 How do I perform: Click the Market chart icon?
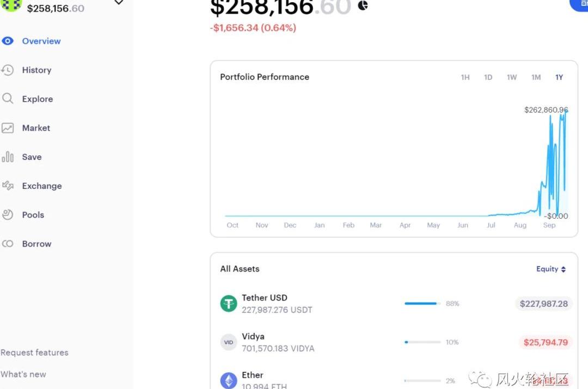point(8,128)
